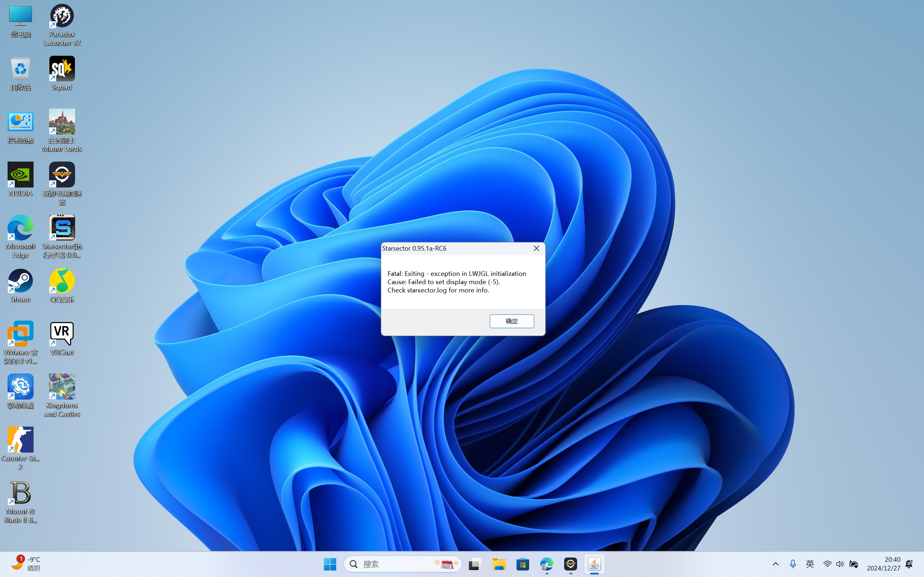The height and width of the screenshot is (577, 924).
Task: Select the Kingdoms and Castles icon
Action: tap(62, 387)
